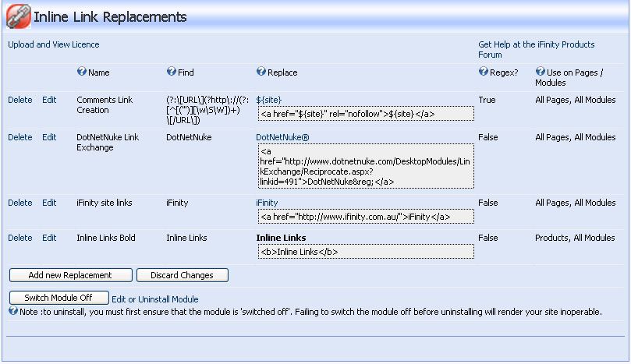This screenshot has height=364, width=631.
Task: Click the iFinity preview link in Replace column
Action: (x=267, y=203)
